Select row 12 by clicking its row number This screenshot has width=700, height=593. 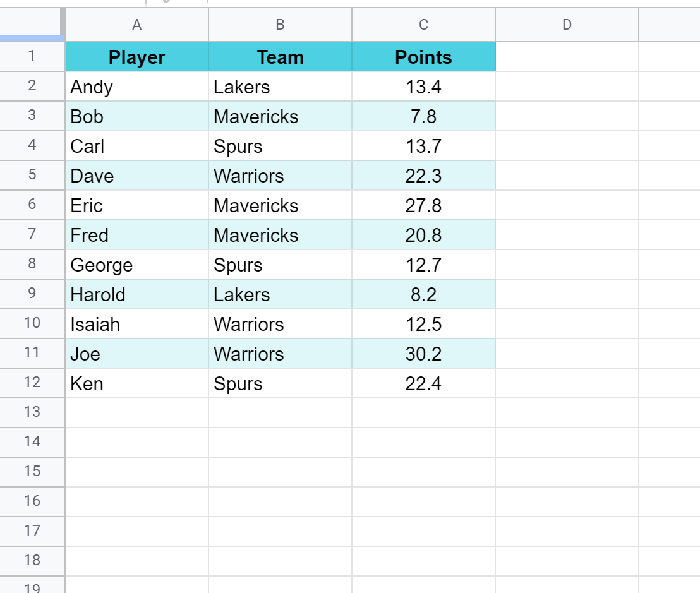click(x=32, y=383)
